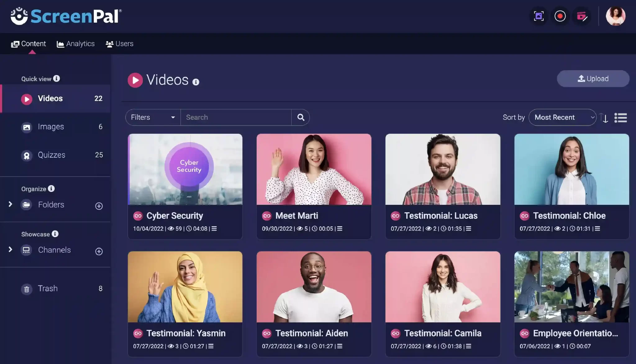Click the Cyber Security video thumbnail
636x364 pixels.
184,169
